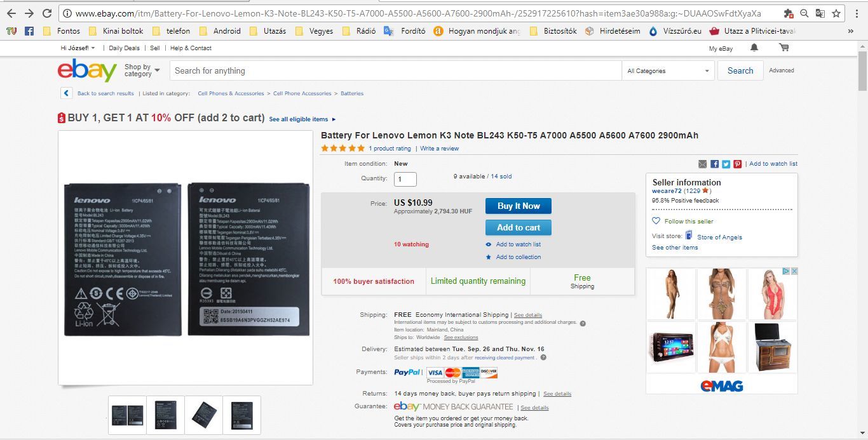Show more bookmarks with the double chevron

[x=851, y=30]
